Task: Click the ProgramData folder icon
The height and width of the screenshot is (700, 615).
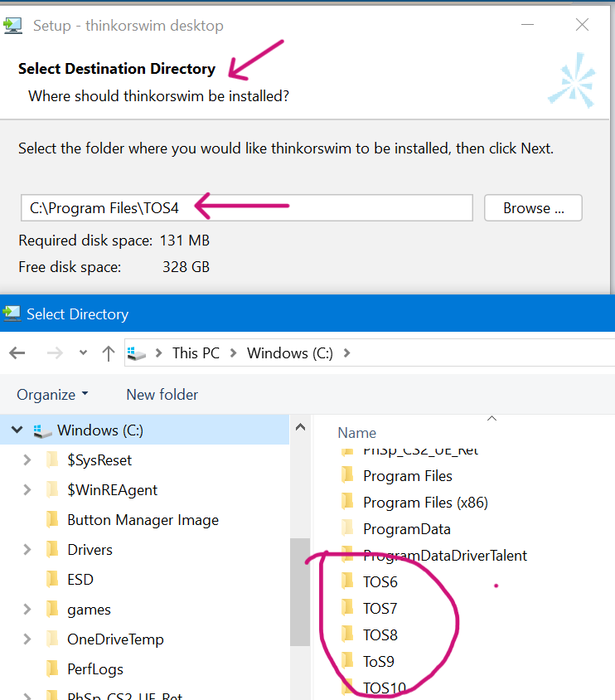Action: (347, 528)
